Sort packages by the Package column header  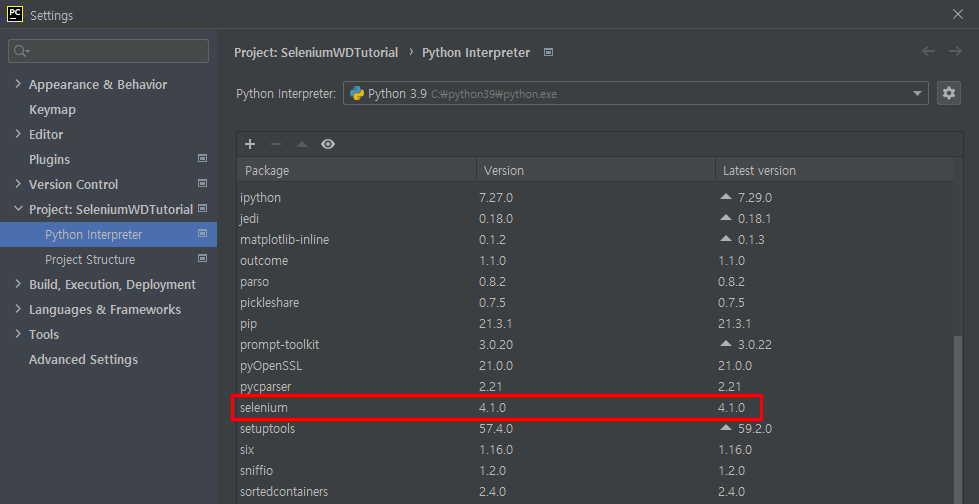[357, 170]
